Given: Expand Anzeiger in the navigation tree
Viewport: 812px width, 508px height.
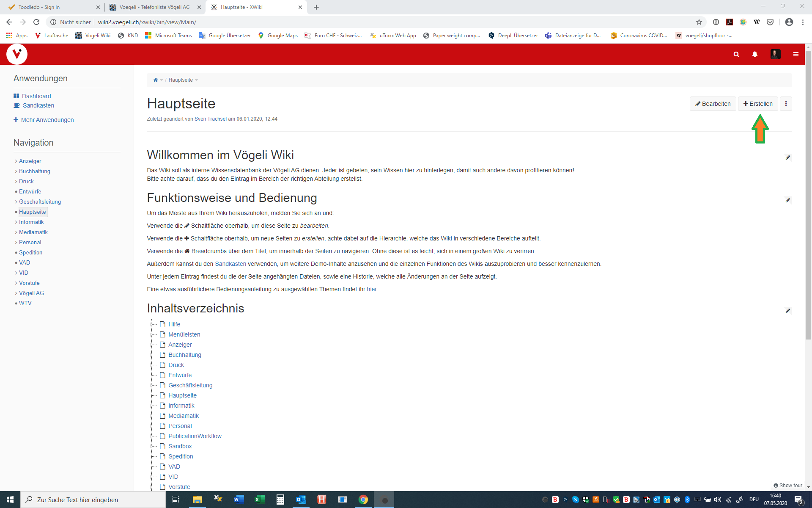Looking at the screenshot, I should tap(16, 161).
